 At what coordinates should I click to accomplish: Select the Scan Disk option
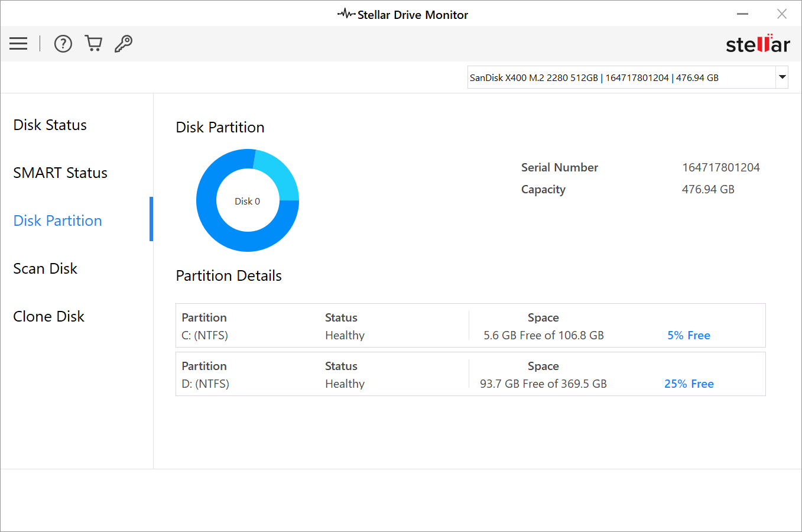click(45, 268)
